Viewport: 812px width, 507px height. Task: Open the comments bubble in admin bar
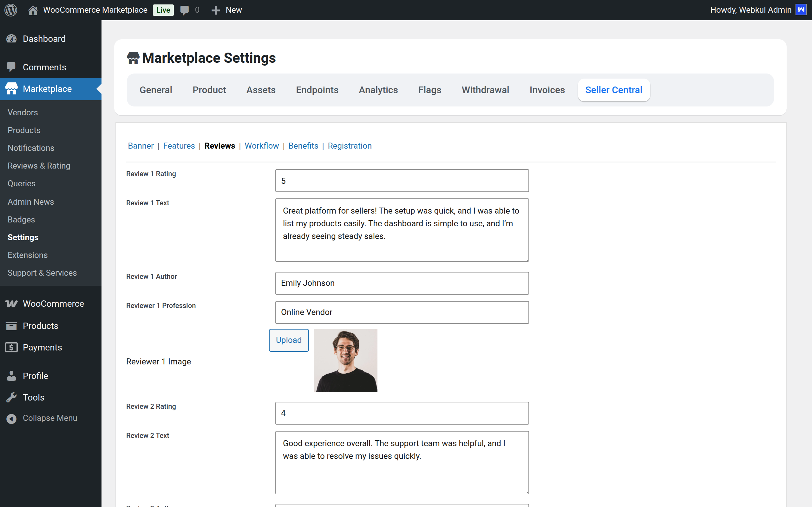click(x=184, y=10)
